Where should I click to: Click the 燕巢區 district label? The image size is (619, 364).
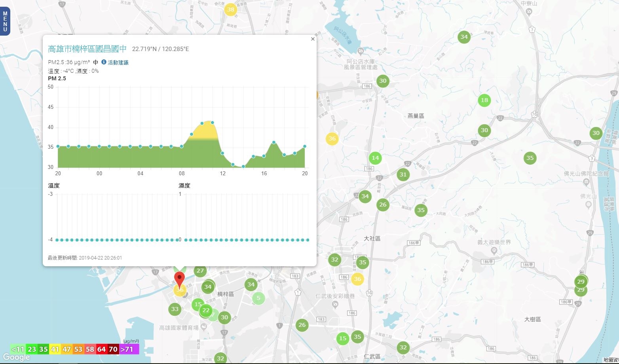tap(416, 116)
